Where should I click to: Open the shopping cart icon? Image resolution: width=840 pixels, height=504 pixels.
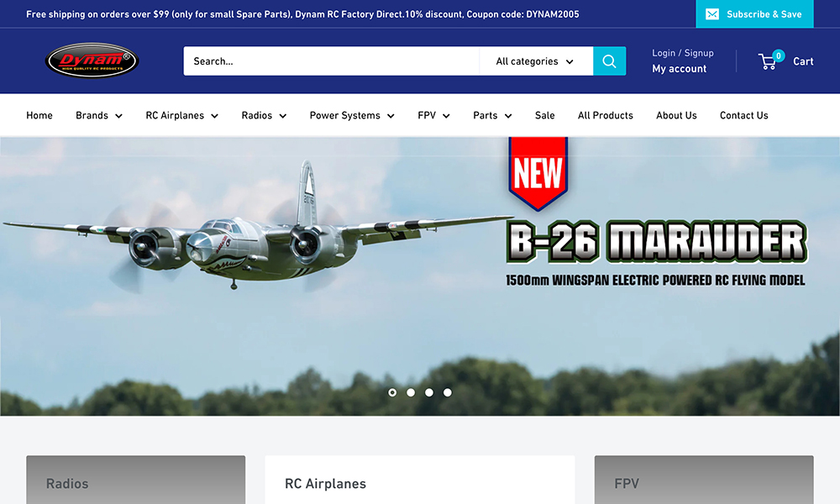tap(769, 61)
